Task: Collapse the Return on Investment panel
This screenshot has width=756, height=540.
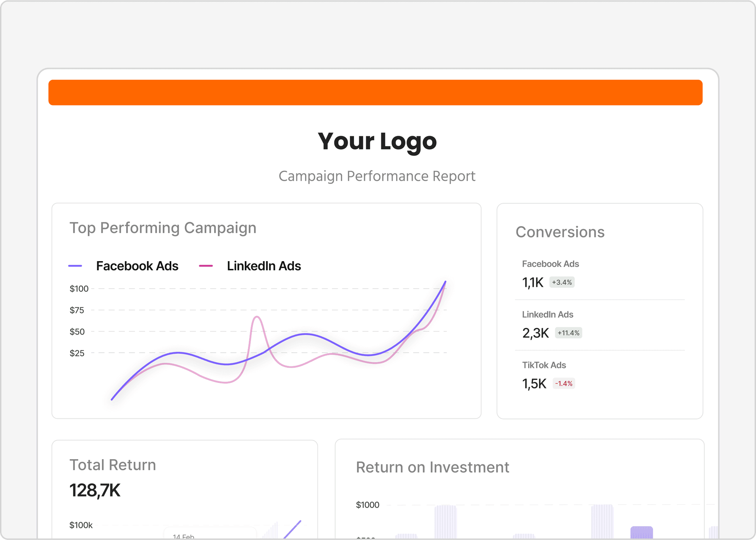Action: click(432, 467)
